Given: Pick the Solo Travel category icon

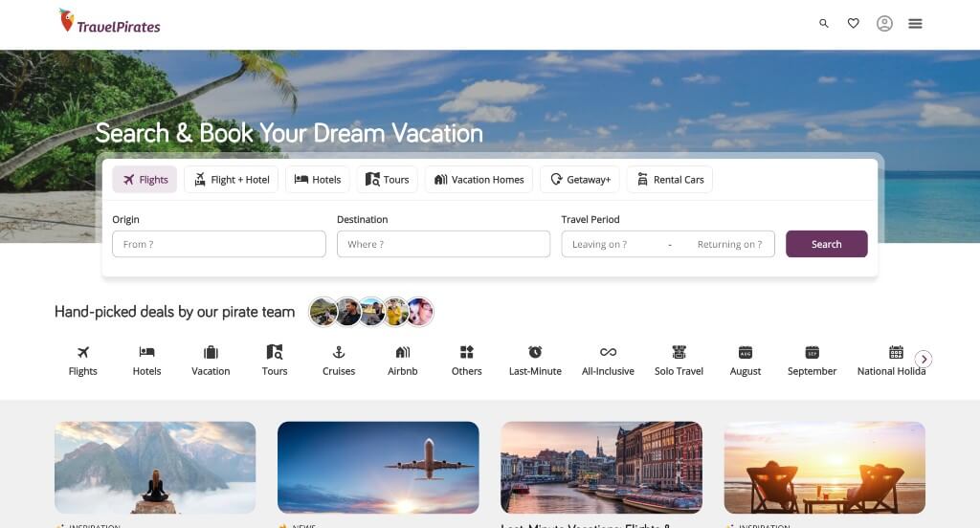Looking at the screenshot, I should (679, 352).
